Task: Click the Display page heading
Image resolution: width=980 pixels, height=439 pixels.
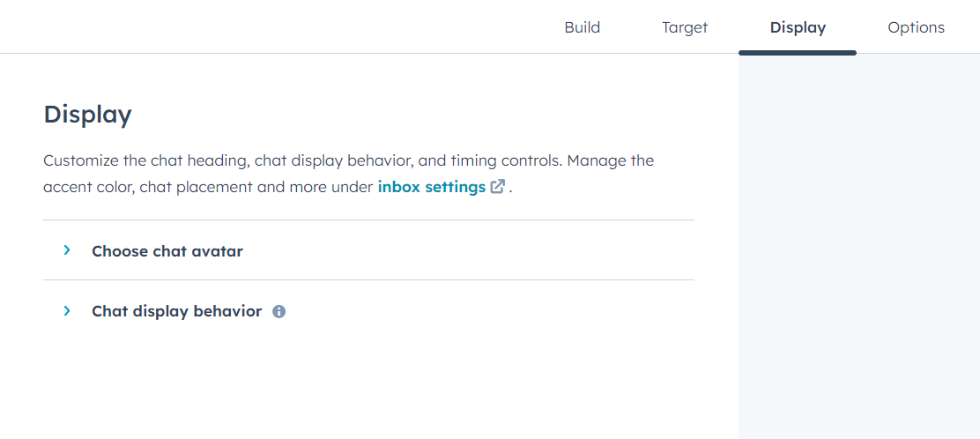Action: click(87, 115)
